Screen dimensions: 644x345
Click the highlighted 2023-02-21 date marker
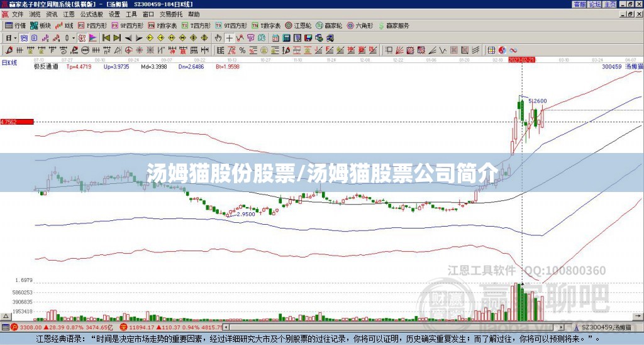point(522,60)
